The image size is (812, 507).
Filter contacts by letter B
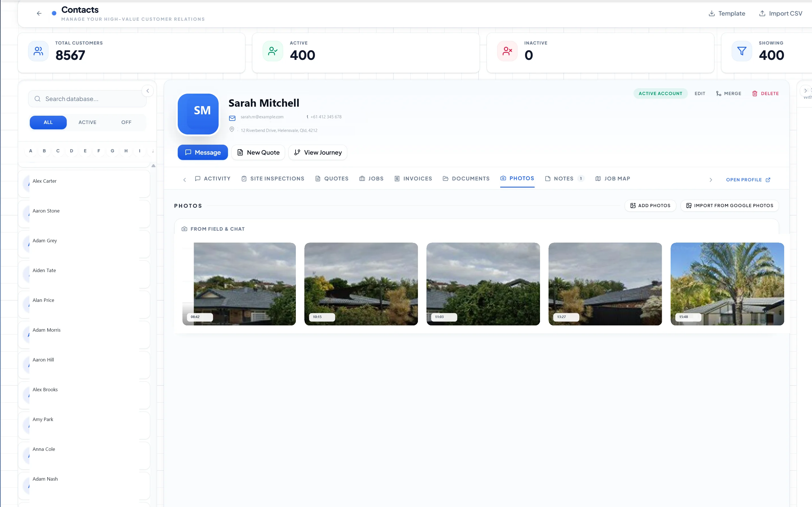44,151
